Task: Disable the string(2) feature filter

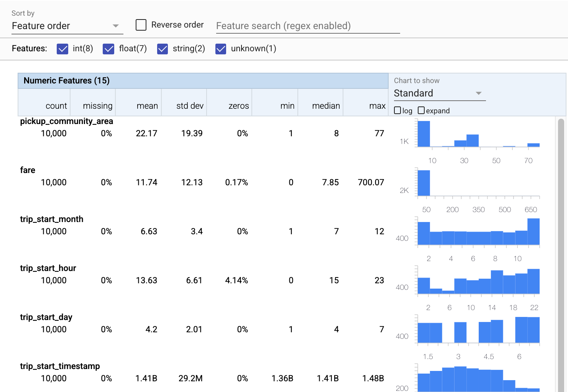Action: [163, 49]
